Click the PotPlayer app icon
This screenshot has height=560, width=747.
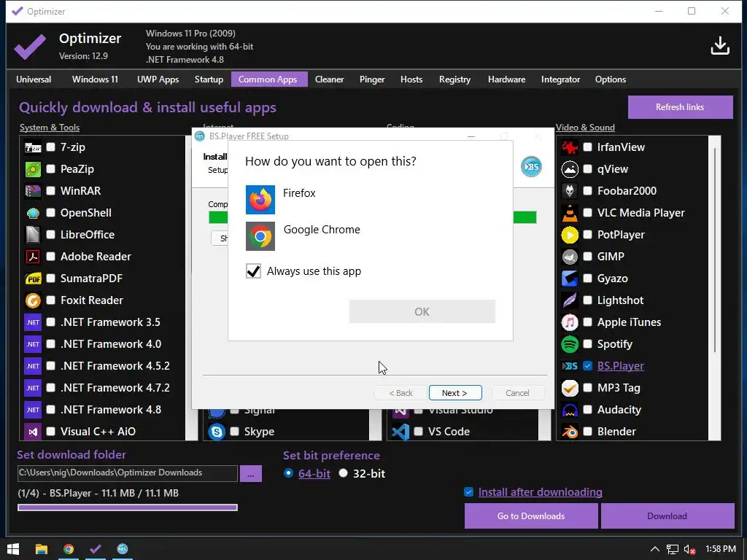570,235
